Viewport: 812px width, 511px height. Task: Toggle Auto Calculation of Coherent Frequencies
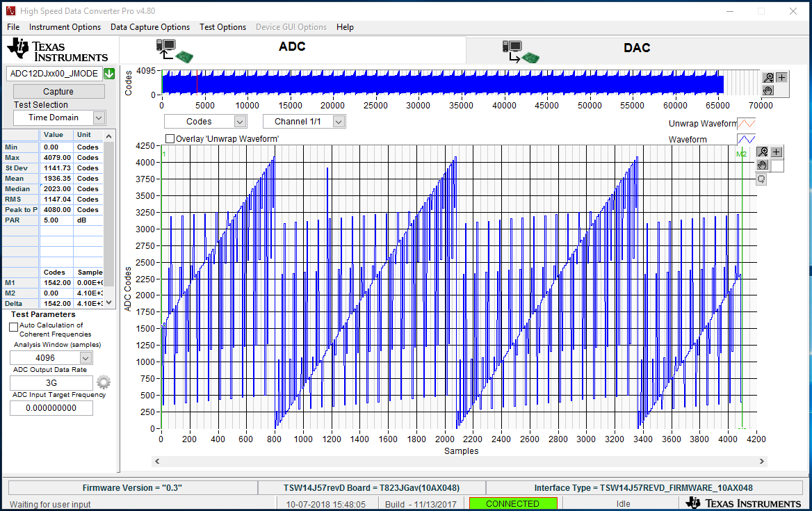click(13, 327)
